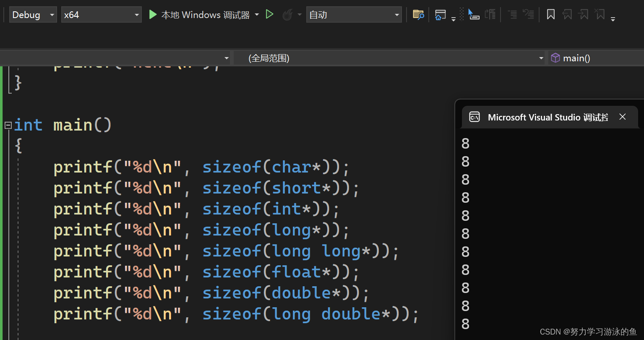Click the toolbar grip handle of dotted lines

click(461, 14)
